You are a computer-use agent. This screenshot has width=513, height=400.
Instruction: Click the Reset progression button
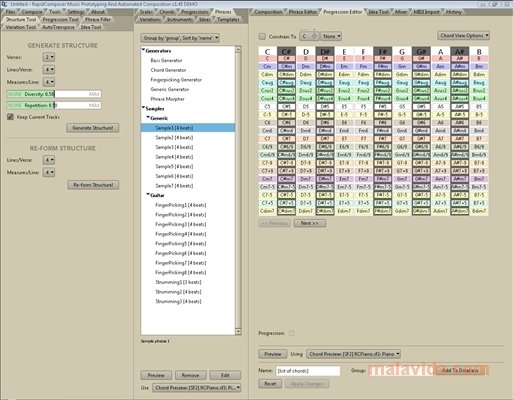[270, 384]
